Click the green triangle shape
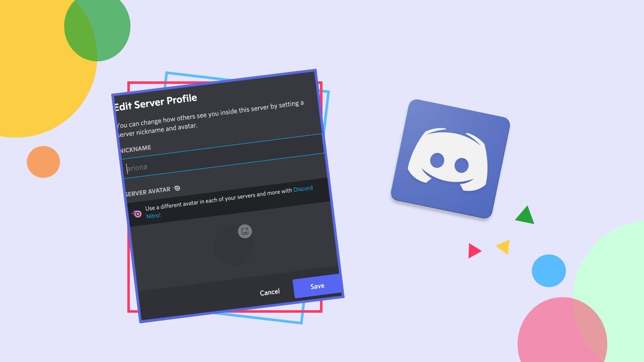The width and height of the screenshot is (644, 362). (x=525, y=217)
